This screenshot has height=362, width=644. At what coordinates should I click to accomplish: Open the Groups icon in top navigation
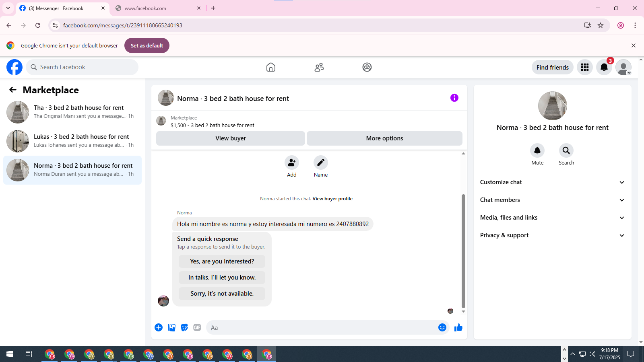point(367,67)
